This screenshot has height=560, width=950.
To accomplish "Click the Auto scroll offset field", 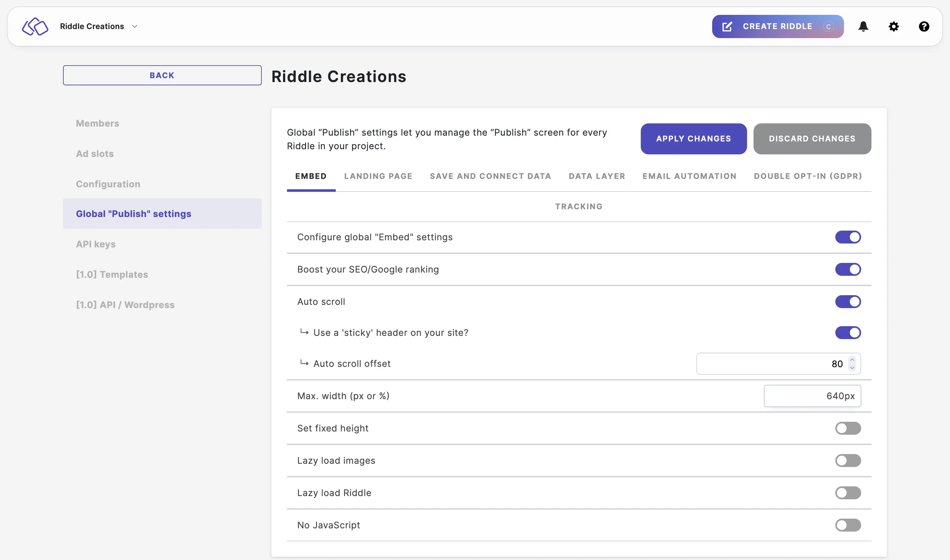I will click(778, 364).
